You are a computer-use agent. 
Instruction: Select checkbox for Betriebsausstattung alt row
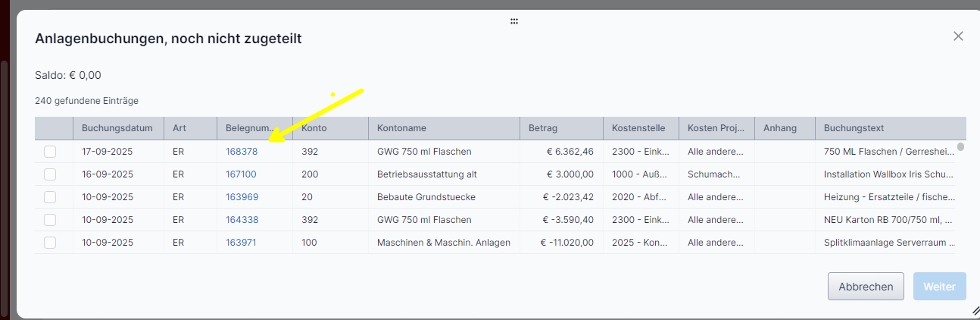pyautogui.click(x=50, y=174)
